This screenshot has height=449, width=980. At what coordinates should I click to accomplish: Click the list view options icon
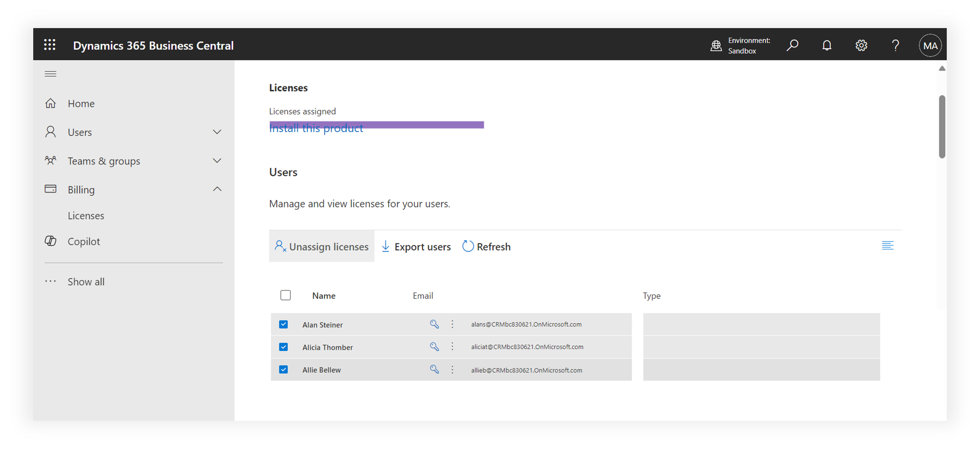pos(887,246)
